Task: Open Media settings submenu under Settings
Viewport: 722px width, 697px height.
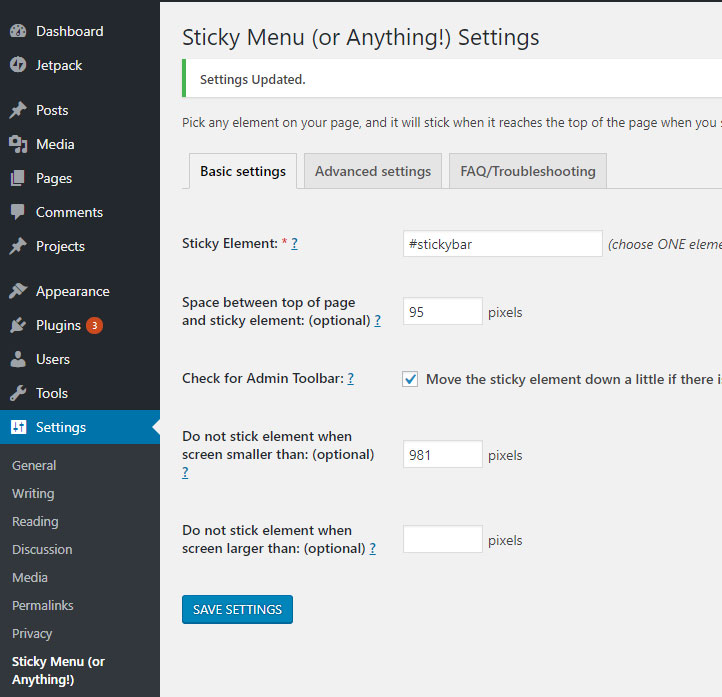Action: coord(30,577)
